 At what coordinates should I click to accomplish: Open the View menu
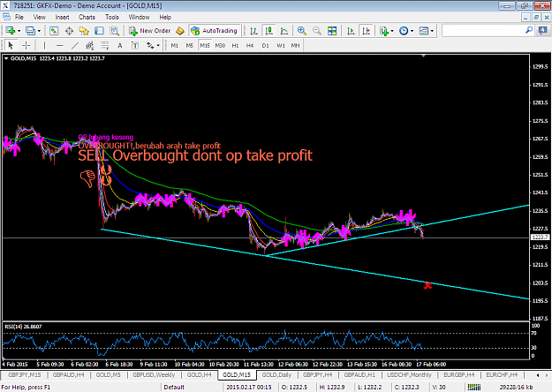pyautogui.click(x=40, y=17)
